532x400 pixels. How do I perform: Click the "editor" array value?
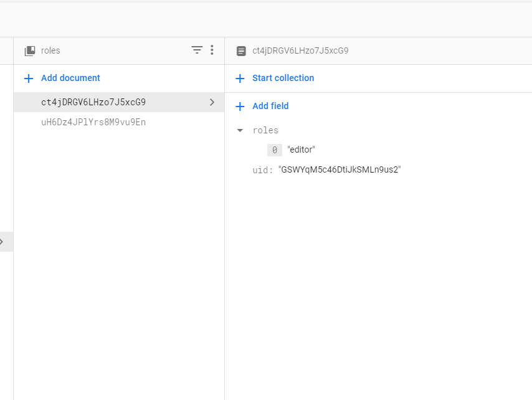click(x=301, y=150)
